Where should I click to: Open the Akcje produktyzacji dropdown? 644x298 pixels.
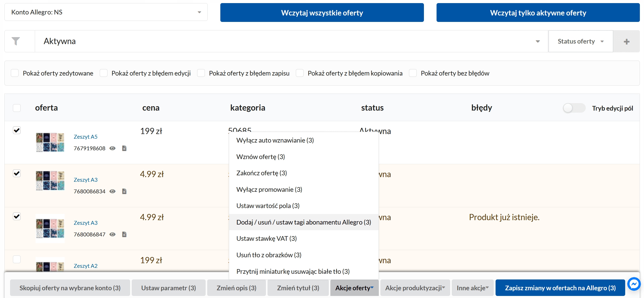point(415,288)
